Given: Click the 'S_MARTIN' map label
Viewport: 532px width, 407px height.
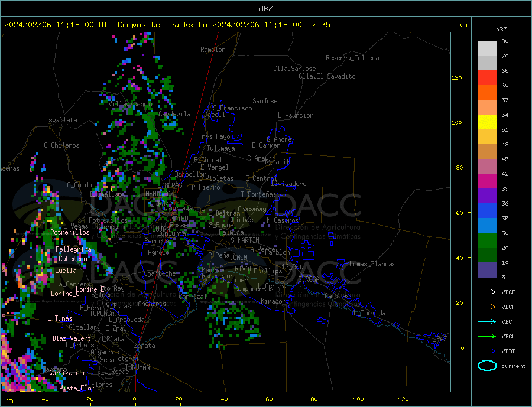Looking at the screenshot, I should (x=245, y=240).
